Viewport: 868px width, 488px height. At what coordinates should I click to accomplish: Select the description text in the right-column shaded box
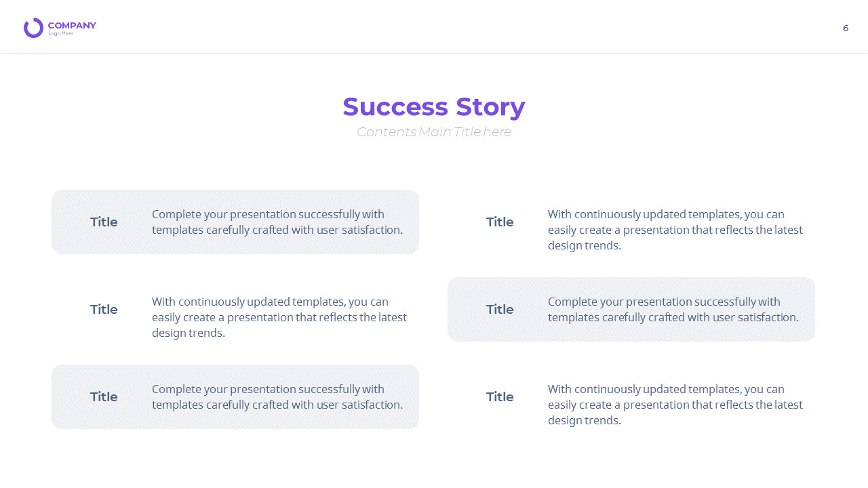click(673, 309)
